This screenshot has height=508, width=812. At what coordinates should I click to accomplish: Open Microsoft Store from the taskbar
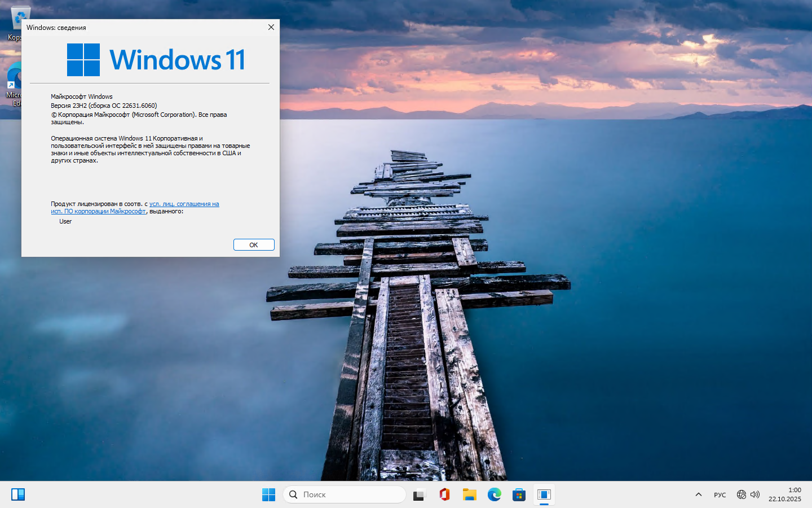pos(519,494)
